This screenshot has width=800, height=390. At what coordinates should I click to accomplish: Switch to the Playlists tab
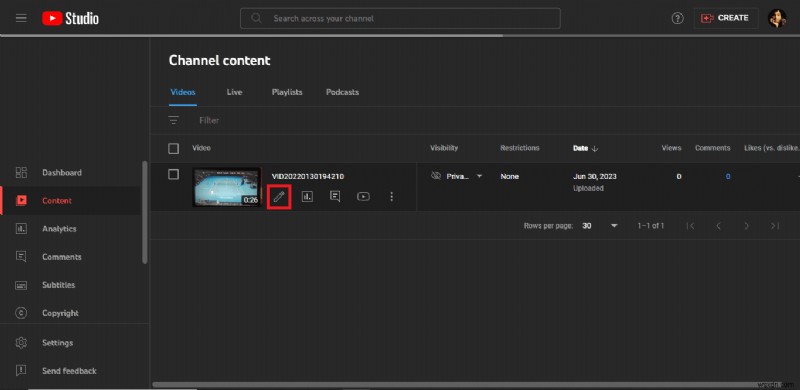(287, 92)
